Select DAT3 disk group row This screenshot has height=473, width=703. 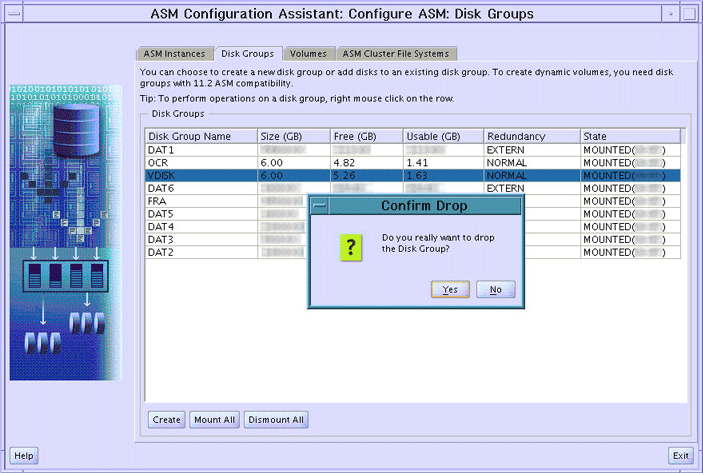point(413,239)
